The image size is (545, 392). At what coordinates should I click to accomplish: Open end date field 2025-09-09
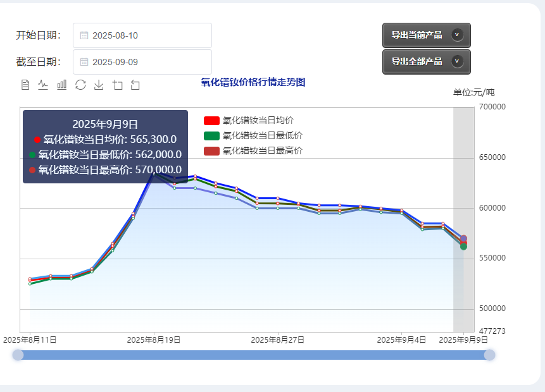tap(142, 62)
